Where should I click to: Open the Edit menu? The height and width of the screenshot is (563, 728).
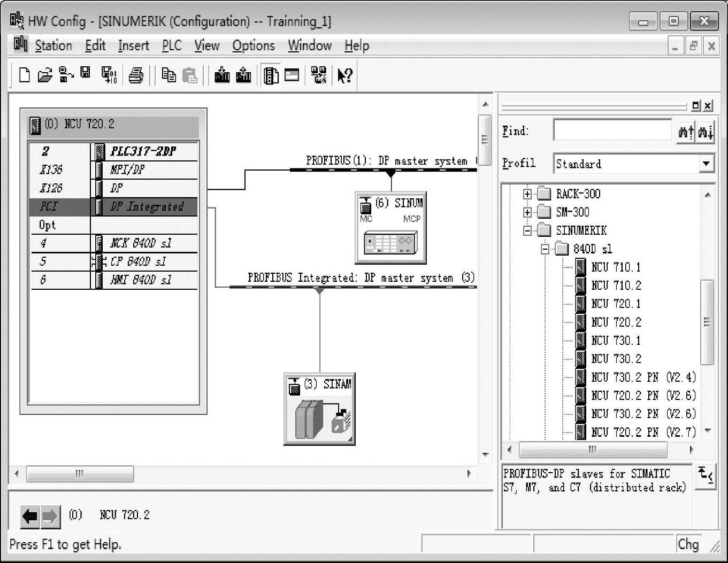[x=95, y=46]
